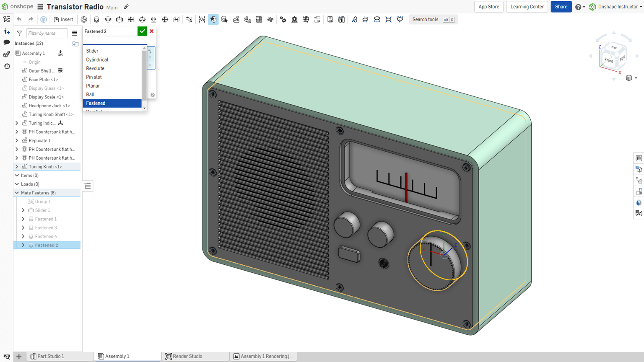Click the Share button
The height and width of the screenshot is (362, 644).
click(561, 7)
